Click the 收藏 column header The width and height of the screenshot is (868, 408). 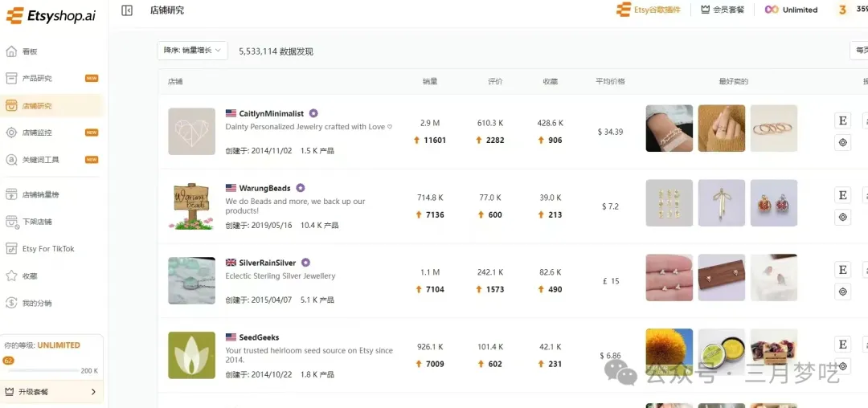coord(551,82)
